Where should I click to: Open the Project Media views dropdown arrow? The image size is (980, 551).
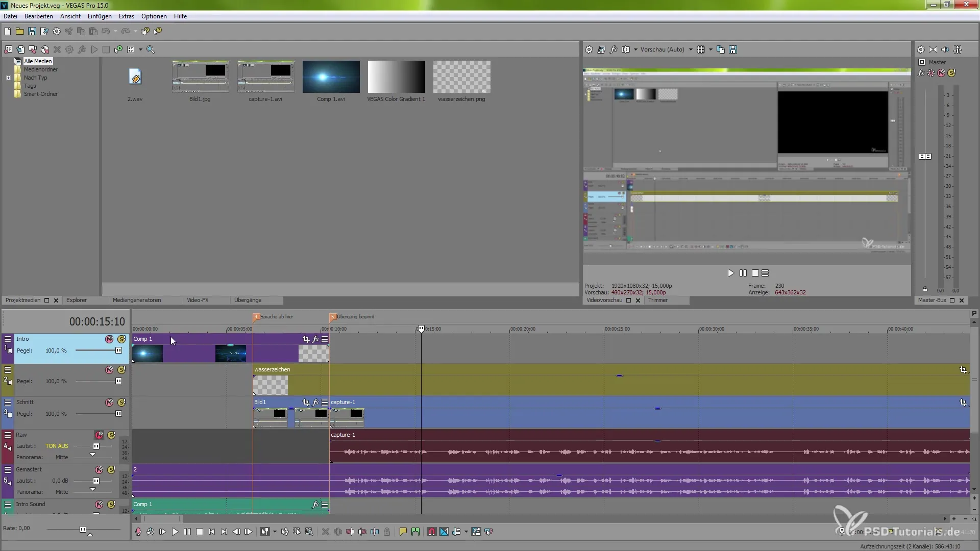click(140, 49)
